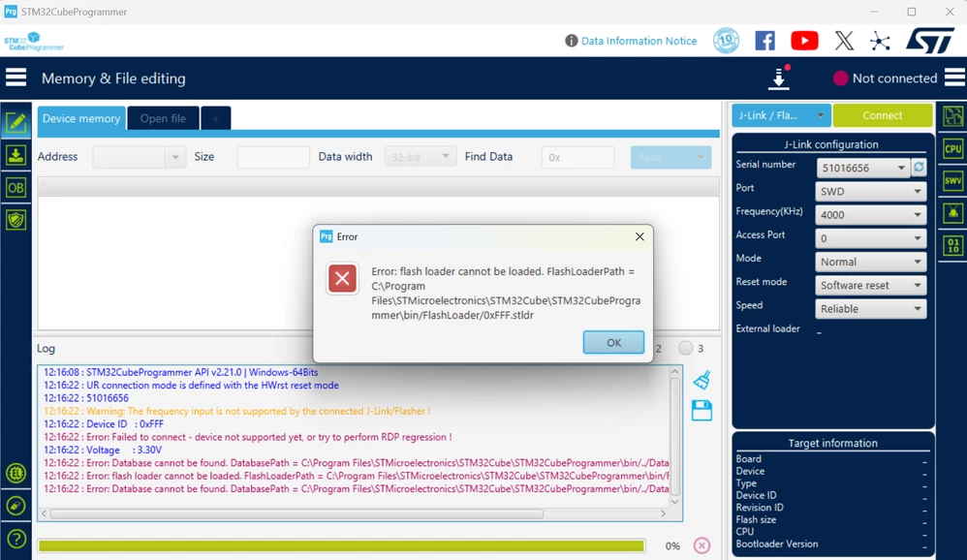Viewport: 967px width, 560px height.
Task: Click the Failed to connect error log line
Action: (247, 437)
